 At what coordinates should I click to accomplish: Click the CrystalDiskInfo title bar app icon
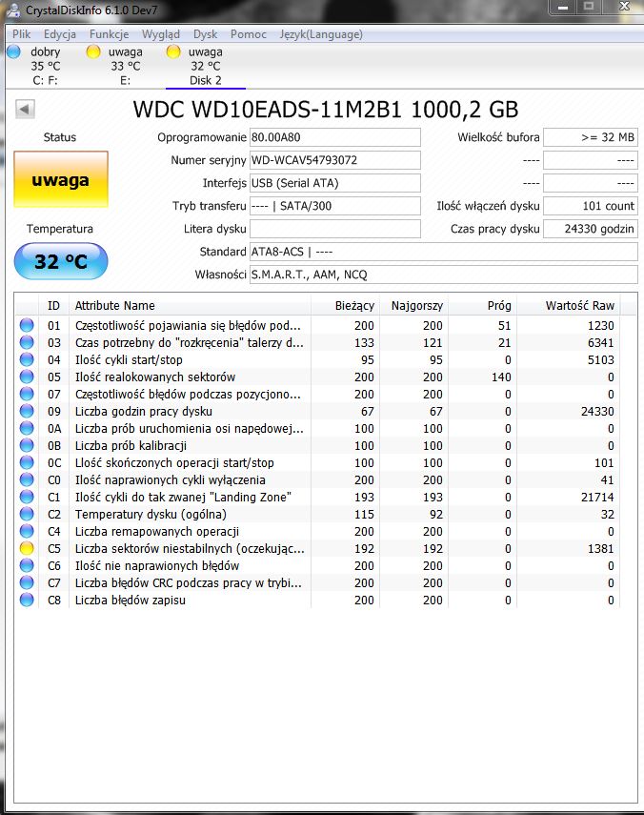click(14, 10)
